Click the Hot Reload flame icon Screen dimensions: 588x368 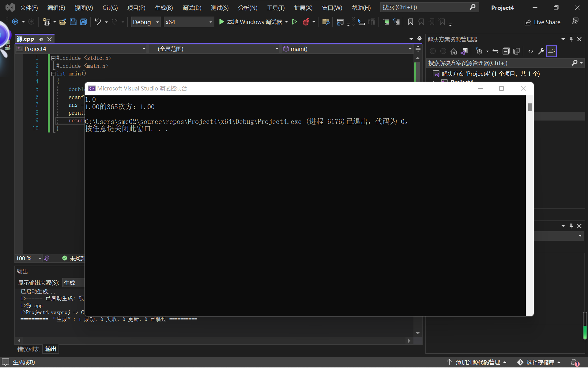pyautogui.click(x=306, y=22)
